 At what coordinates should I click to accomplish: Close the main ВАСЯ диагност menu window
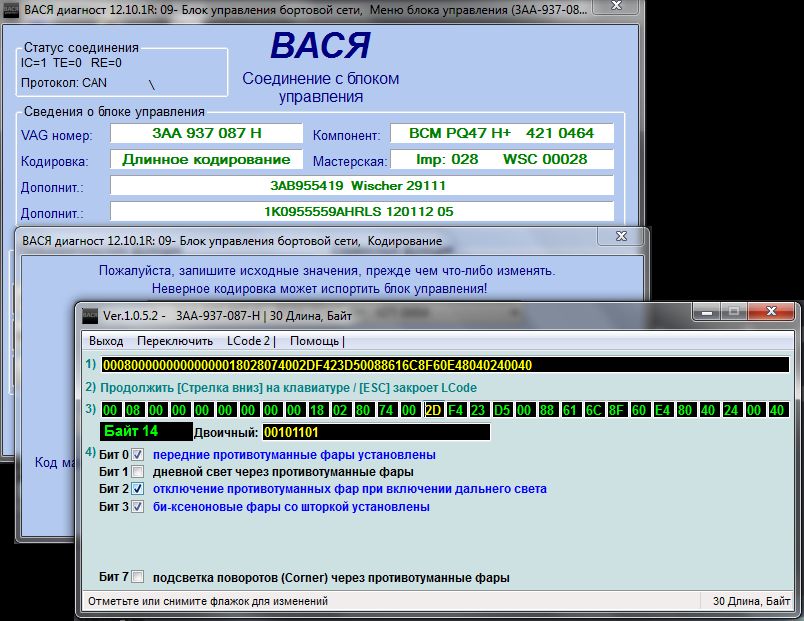pyautogui.click(x=617, y=6)
